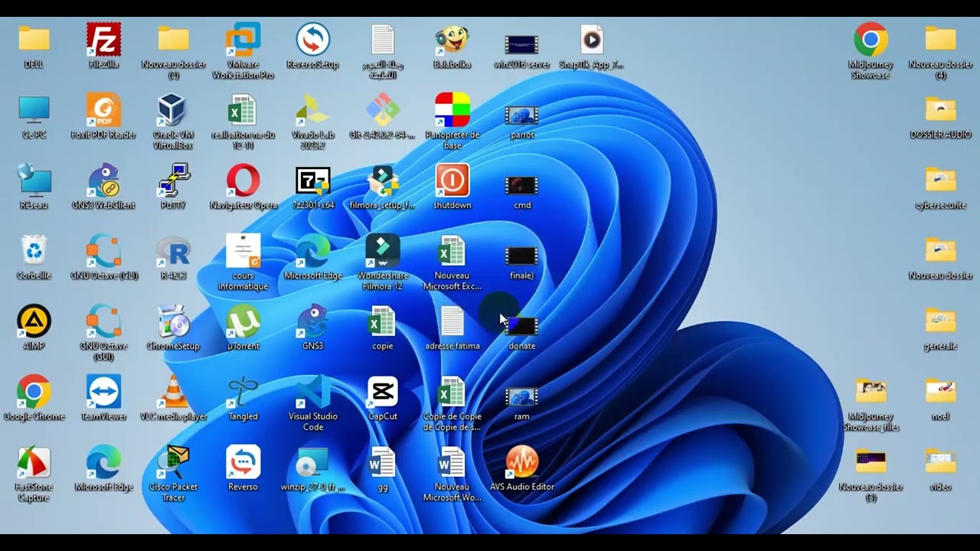Select the copie Excel file

tap(382, 321)
